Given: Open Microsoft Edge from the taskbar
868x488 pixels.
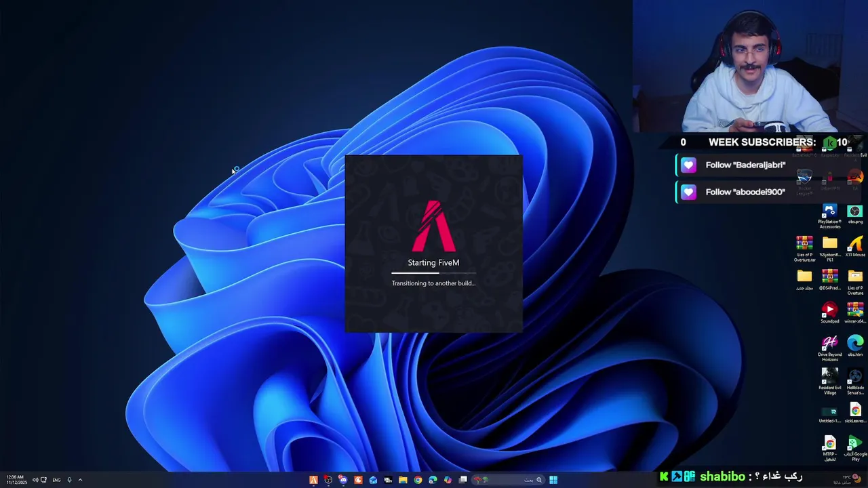Looking at the screenshot, I should tap(433, 480).
